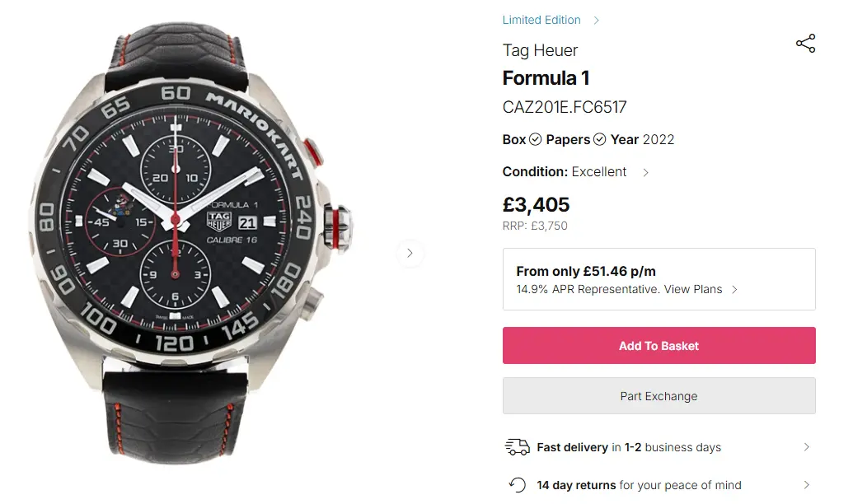853x504 pixels.
Task: Click the Tag Heuer brand name
Action: coord(540,50)
